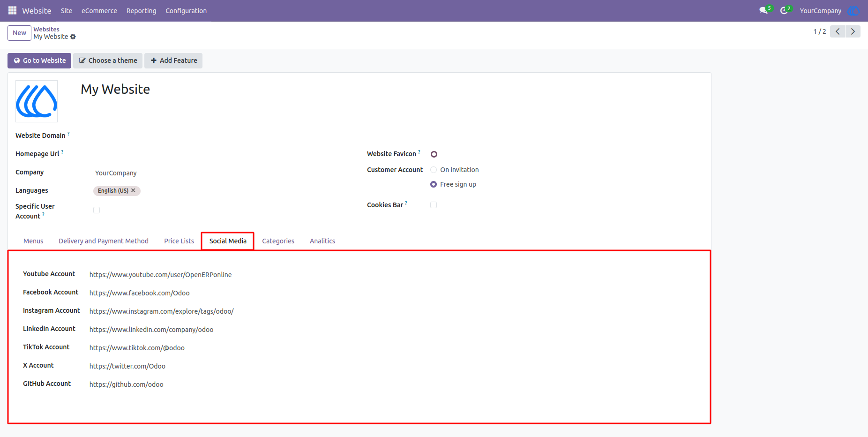The height and width of the screenshot is (437, 868).
Task: Click the gear icon beside My Website
Action: [73, 37]
